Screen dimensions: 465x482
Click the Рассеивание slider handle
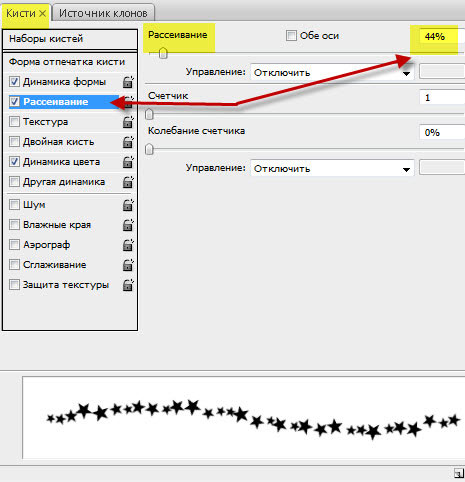163,53
